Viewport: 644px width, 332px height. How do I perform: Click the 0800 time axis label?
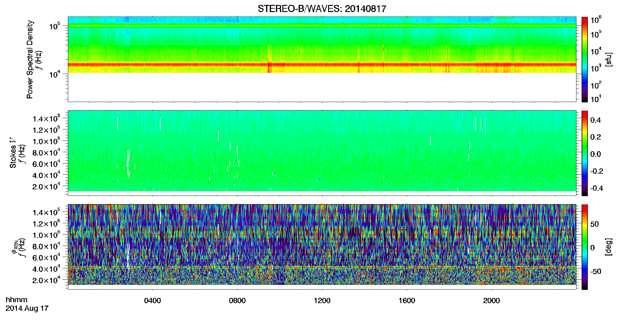[237, 301]
